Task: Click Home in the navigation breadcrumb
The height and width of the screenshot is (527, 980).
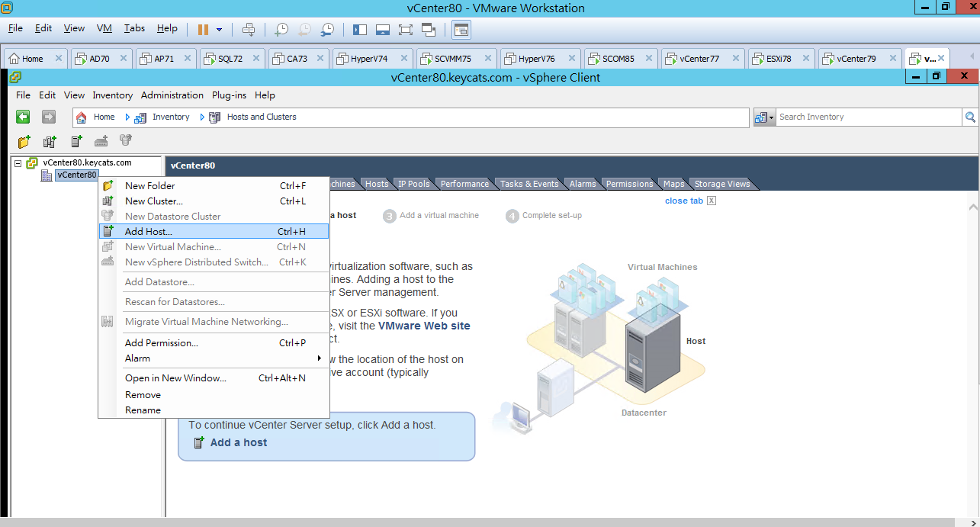Action: (104, 117)
